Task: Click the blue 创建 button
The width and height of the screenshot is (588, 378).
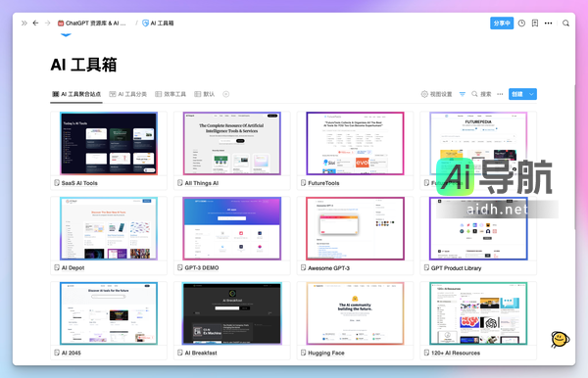Action: pyautogui.click(x=517, y=94)
